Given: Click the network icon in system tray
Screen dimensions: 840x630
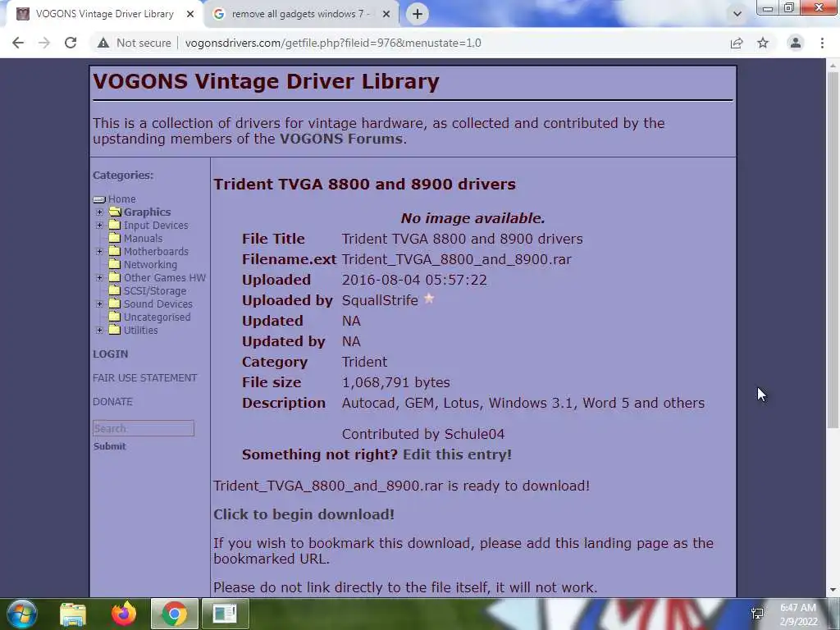Looking at the screenshot, I should pos(757,614).
